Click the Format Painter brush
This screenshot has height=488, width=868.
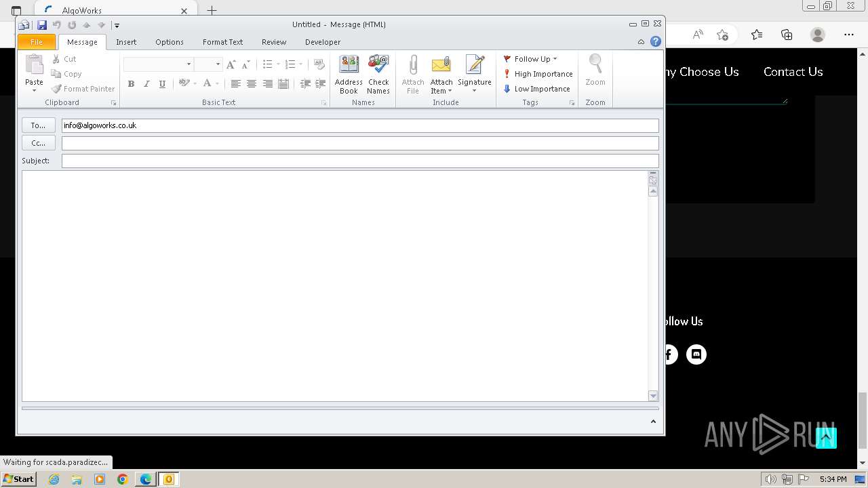[x=83, y=89]
